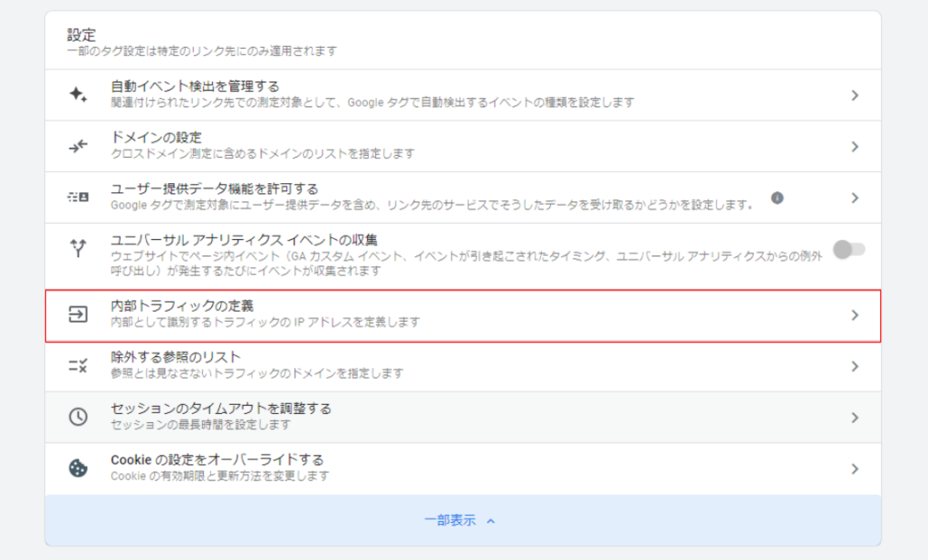The width and height of the screenshot is (928, 560).
Task: Select the Cookie の設定をオーバーライドする title
Action: (217, 460)
